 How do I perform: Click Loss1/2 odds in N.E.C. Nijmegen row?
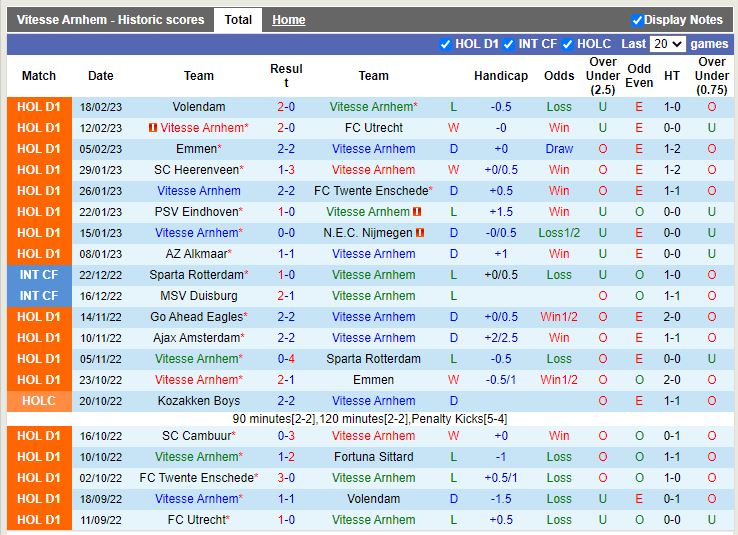[x=559, y=233]
